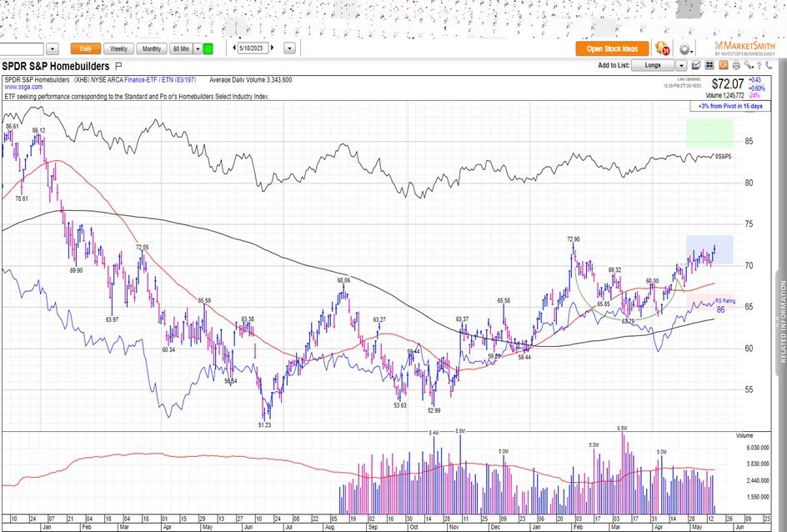Viewport: 787px width, 532px height.
Task: Click the MarketSmith logo
Action: 744,48
